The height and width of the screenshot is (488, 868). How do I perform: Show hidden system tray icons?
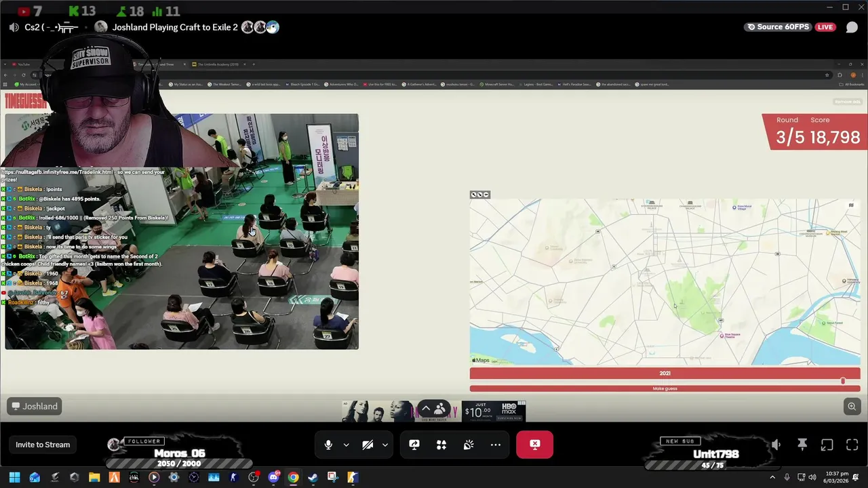772,477
